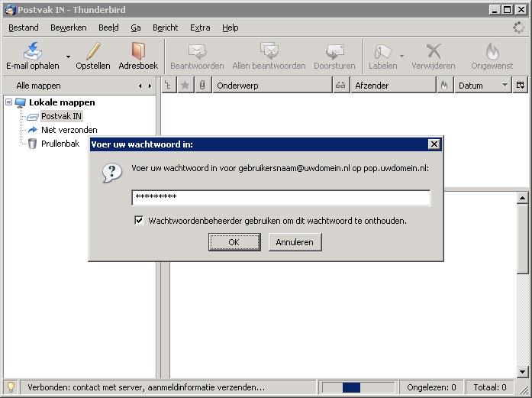
Task: Click the message pane scroll up arrow
Action: pos(523,198)
